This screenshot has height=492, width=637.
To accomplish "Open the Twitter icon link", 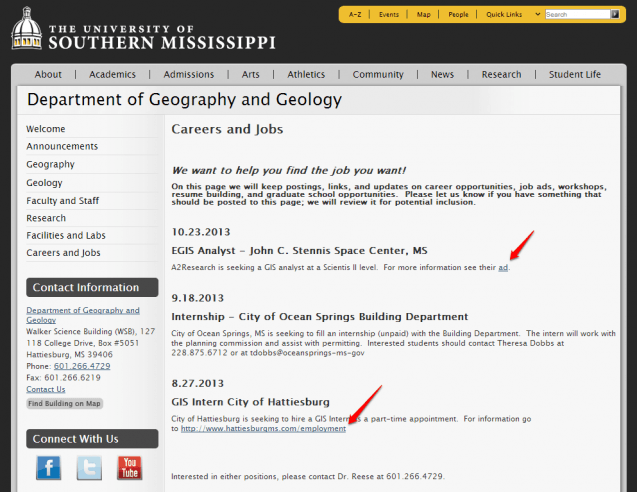I will (x=89, y=467).
